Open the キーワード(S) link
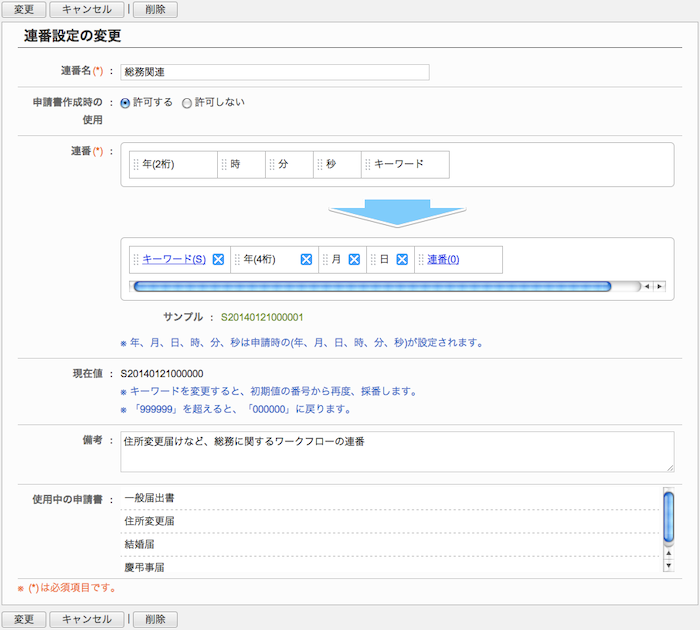The image size is (700, 630). pyautogui.click(x=174, y=259)
